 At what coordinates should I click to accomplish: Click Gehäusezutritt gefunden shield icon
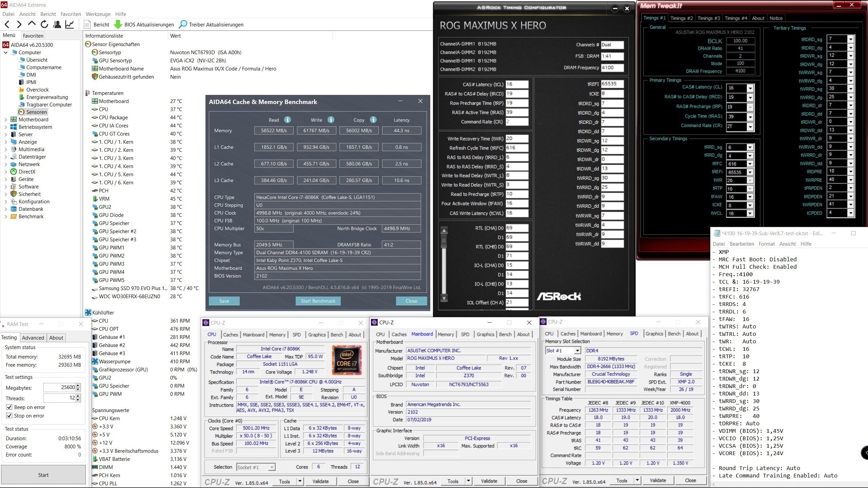[95, 77]
